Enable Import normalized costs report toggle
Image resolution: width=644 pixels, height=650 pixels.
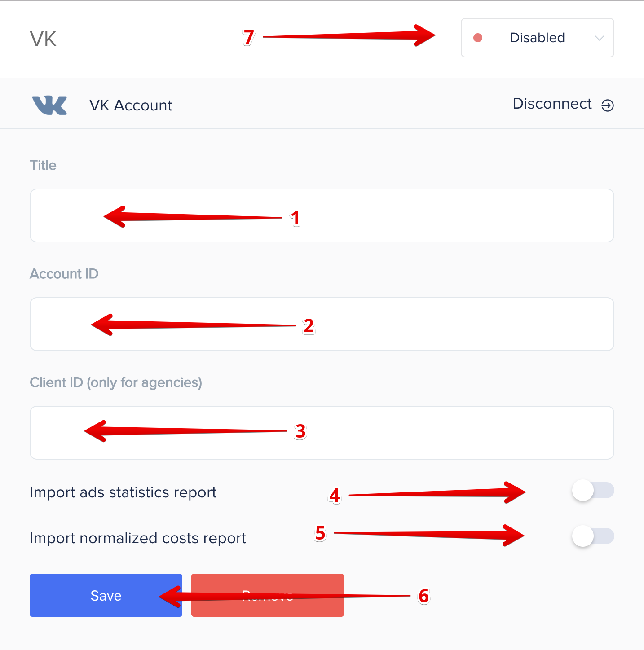coord(593,536)
